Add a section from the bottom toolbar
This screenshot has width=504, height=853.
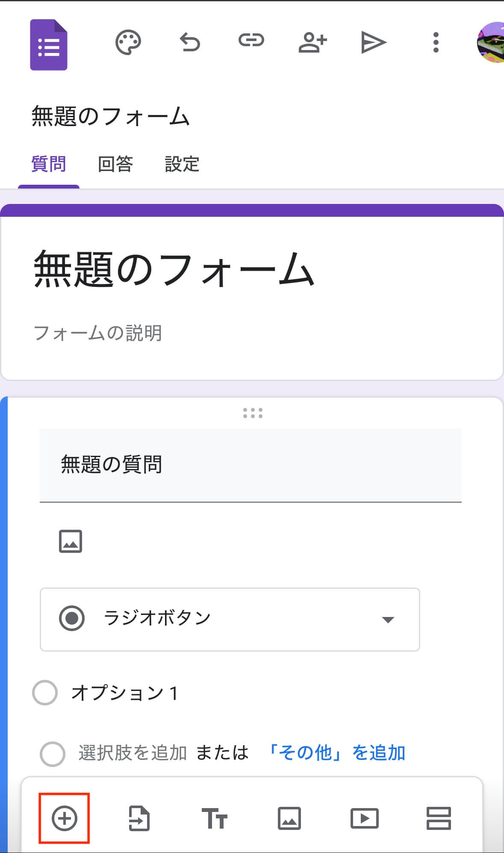click(x=439, y=818)
